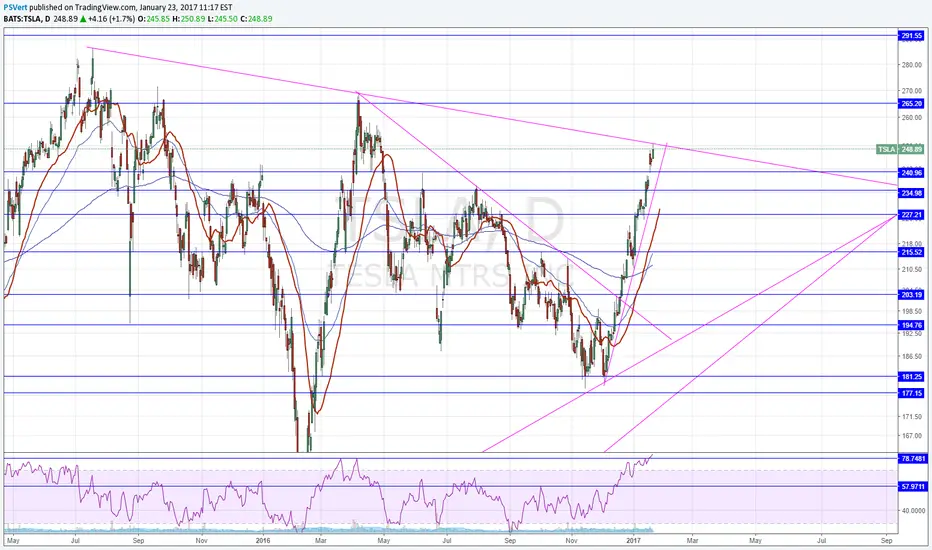Click the 171.50 price axis value
The image size is (932, 550).
(x=912, y=417)
